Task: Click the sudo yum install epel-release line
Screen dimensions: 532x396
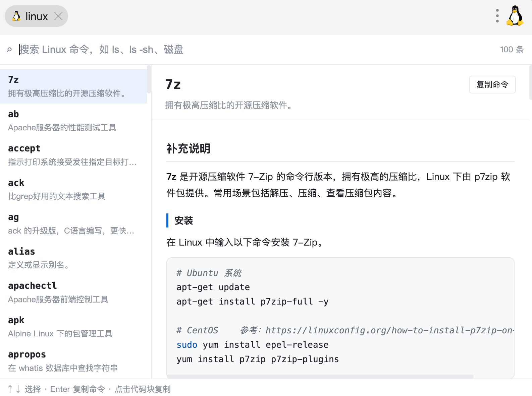Action: [x=252, y=345]
